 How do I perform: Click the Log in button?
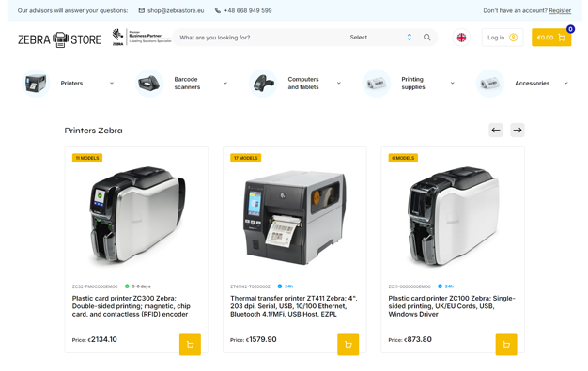click(503, 38)
